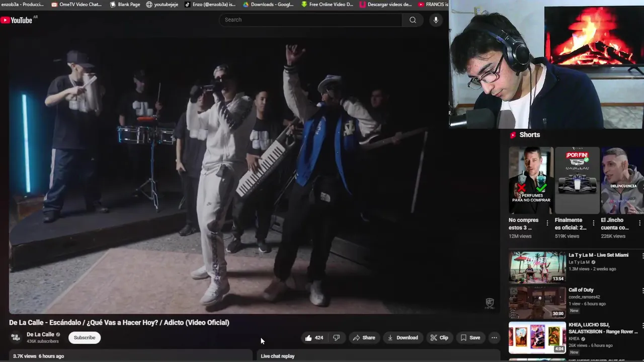Click the dislike thumbs-down icon
This screenshot has height=362, width=644.
(x=337, y=338)
